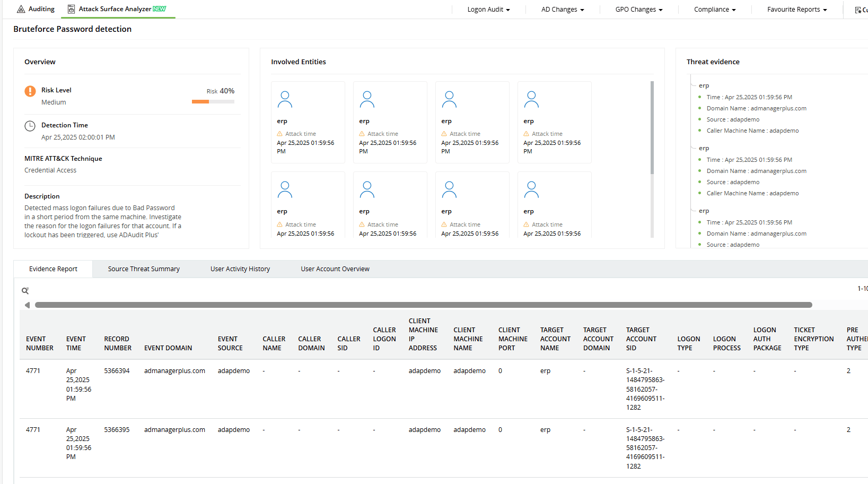Screen dimensions: 868x484
Task: Select the first erp user avatar in Involved Entities
Action: (285, 99)
